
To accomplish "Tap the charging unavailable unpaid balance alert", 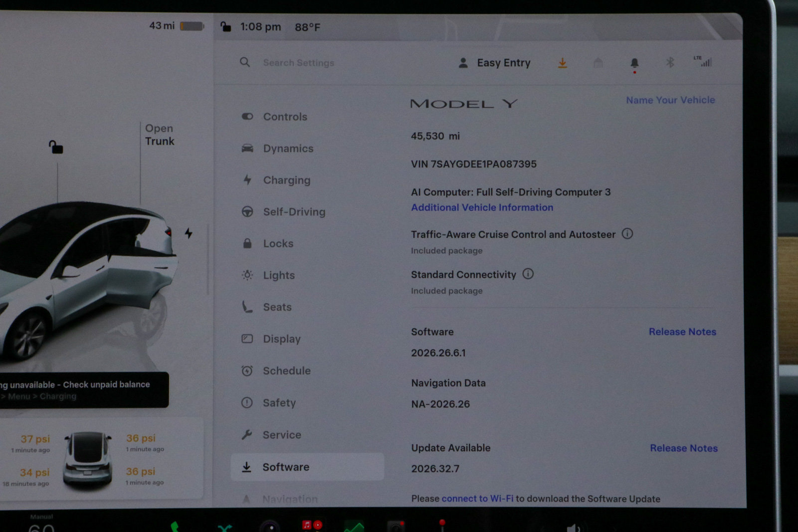I will coord(84,390).
